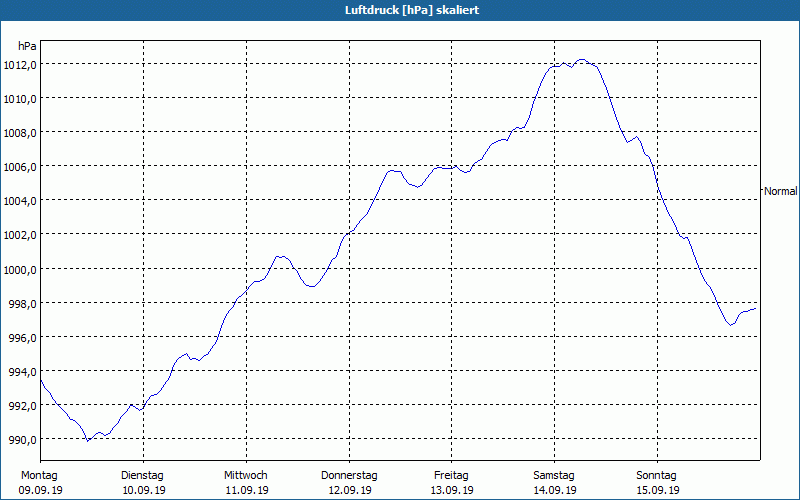Click the date 12.09.19
This screenshot has width=800, height=500.
coord(350,490)
